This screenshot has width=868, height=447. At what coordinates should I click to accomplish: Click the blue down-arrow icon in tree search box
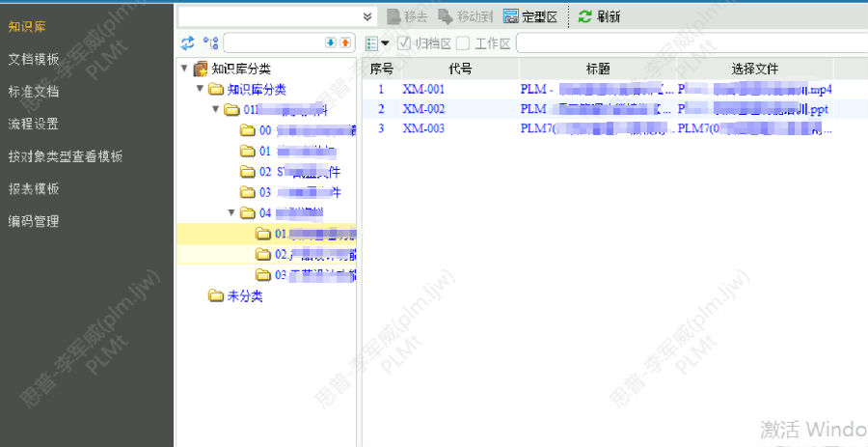[331, 42]
